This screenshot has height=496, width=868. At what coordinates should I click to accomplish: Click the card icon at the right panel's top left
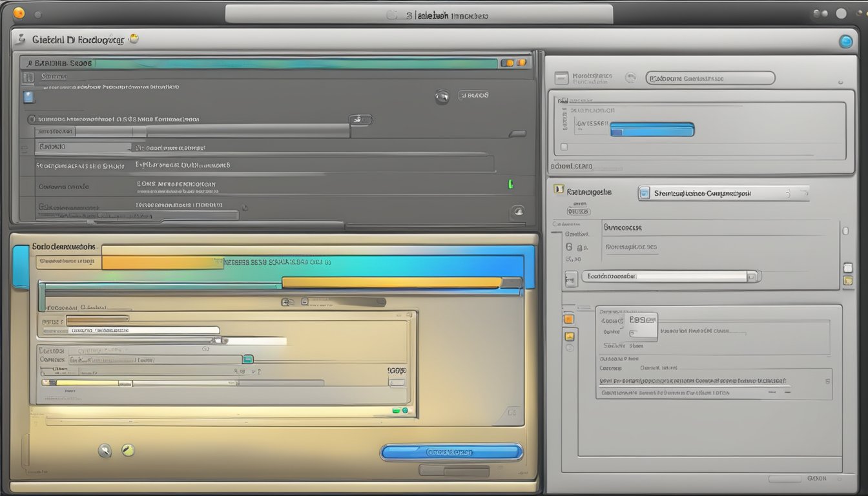pos(561,78)
